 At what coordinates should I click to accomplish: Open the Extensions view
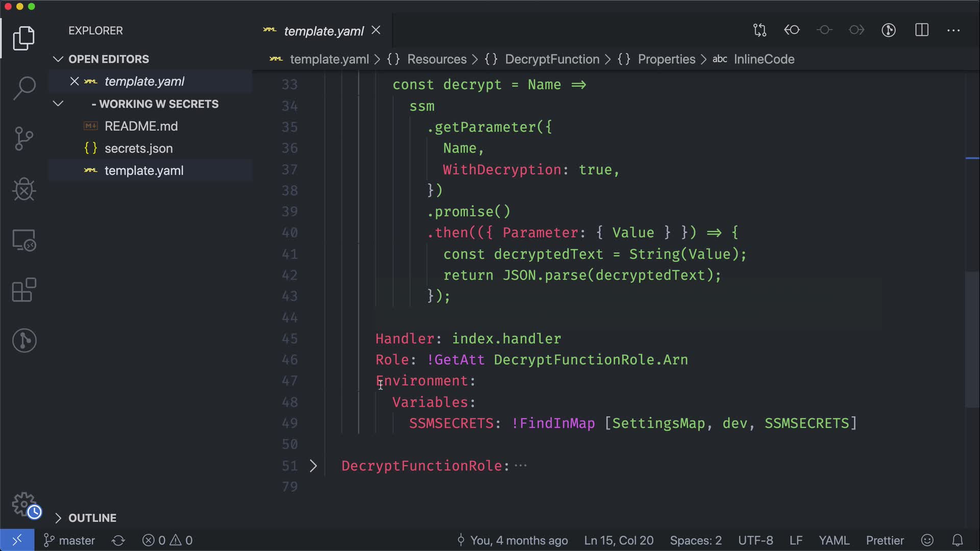(x=24, y=290)
